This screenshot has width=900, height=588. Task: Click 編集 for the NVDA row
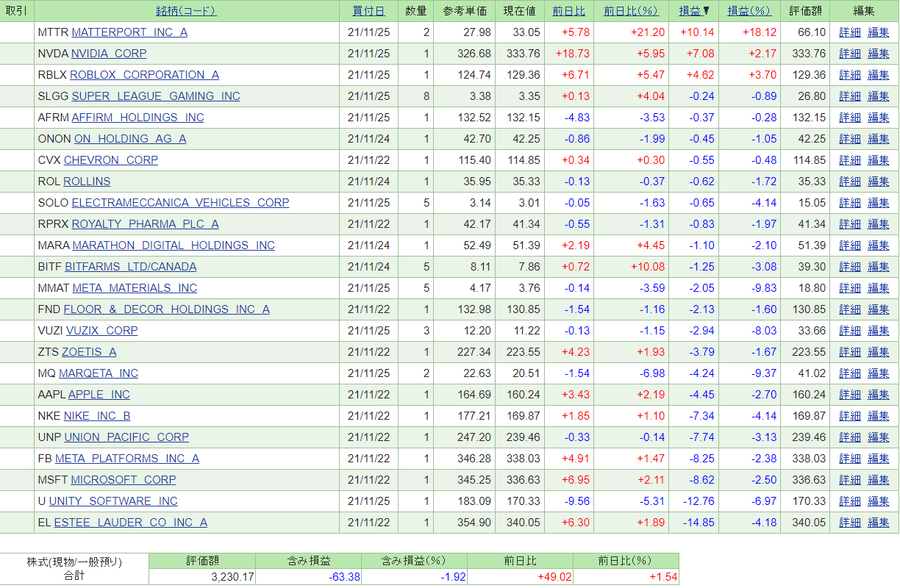(879, 54)
